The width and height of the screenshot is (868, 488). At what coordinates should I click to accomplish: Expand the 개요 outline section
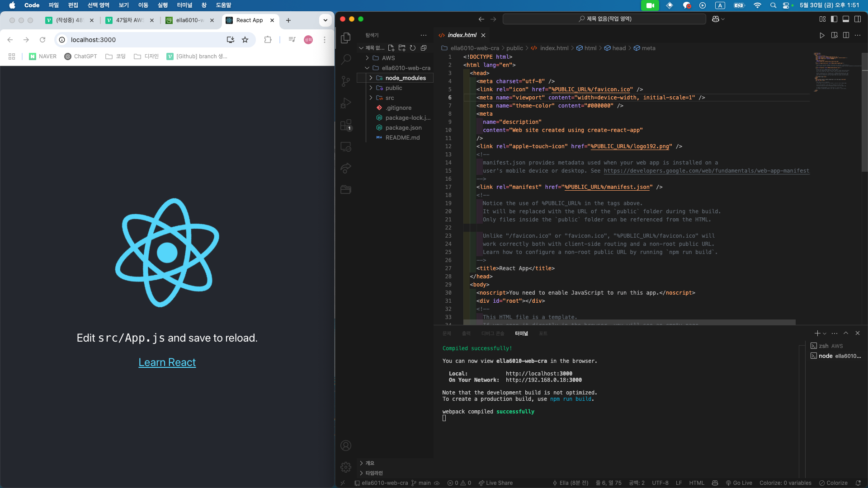(396, 463)
